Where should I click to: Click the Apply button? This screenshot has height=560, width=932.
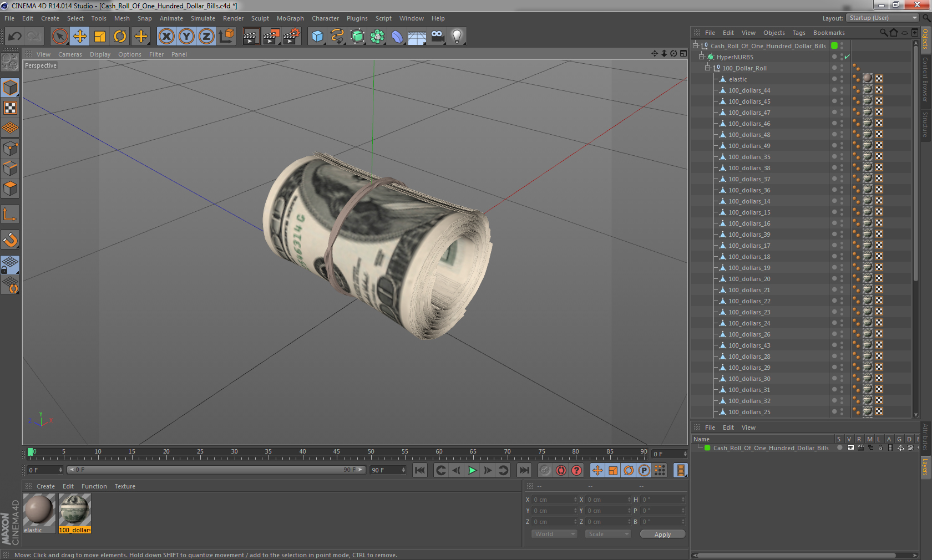pos(662,534)
